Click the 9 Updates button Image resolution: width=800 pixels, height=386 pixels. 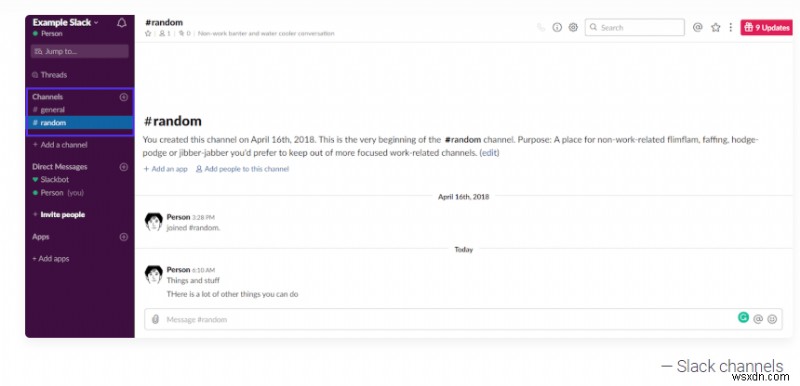(x=766, y=28)
